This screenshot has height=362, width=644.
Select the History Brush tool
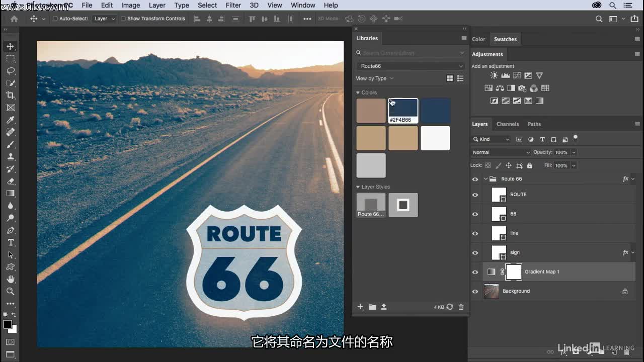pyautogui.click(x=11, y=169)
